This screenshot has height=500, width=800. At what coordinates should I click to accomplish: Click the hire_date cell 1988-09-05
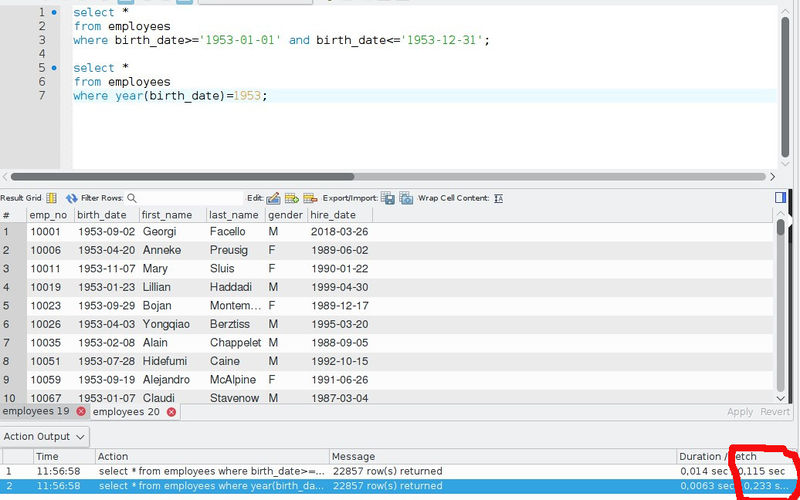coord(339,343)
